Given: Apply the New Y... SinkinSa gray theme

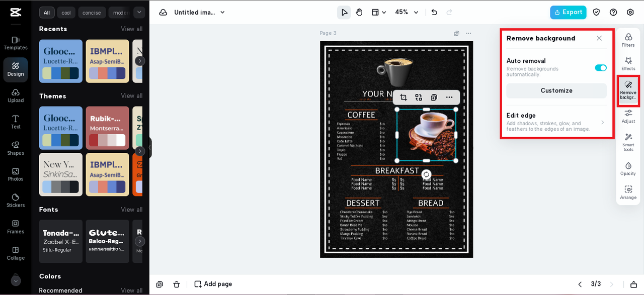Looking at the screenshot, I should click(61, 174).
